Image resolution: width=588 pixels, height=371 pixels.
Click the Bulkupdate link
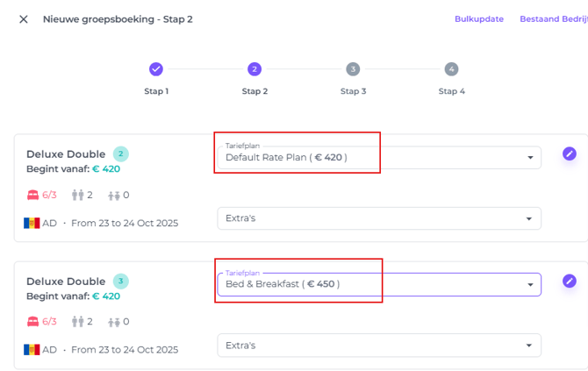(478, 19)
